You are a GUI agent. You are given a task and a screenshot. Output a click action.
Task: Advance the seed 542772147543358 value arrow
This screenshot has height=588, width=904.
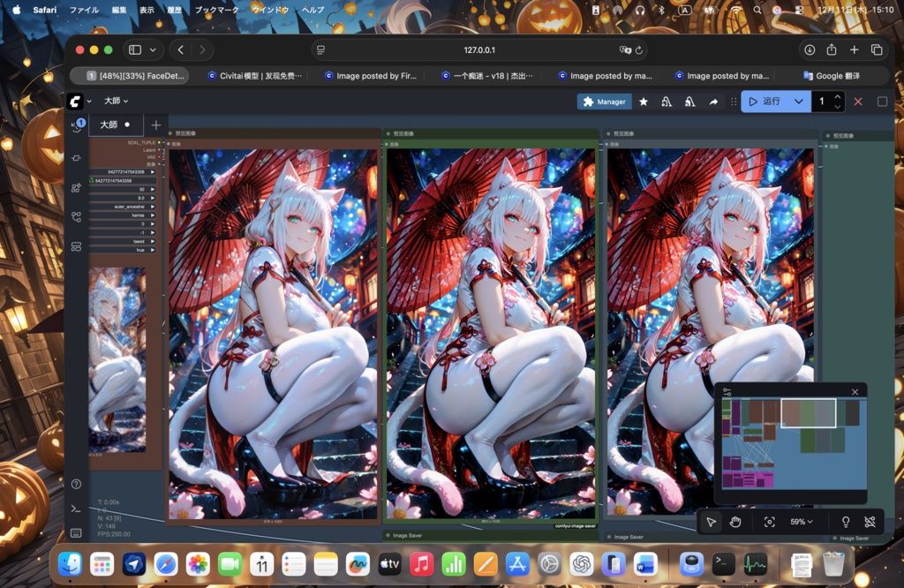pos(153,172)
